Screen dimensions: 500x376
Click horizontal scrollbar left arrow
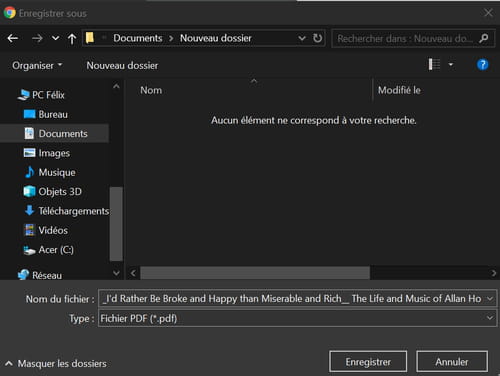click(x=133, y=273)
